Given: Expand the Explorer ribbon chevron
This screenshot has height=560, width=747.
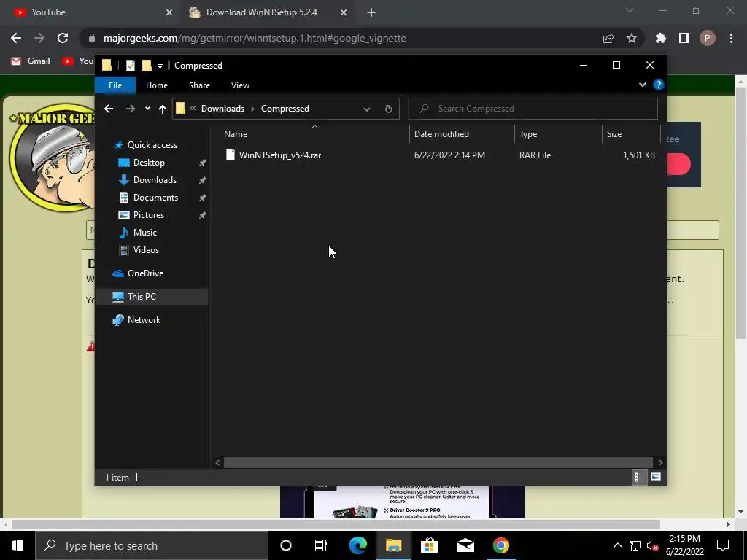Looking at the screenshot, I should 642,85.
